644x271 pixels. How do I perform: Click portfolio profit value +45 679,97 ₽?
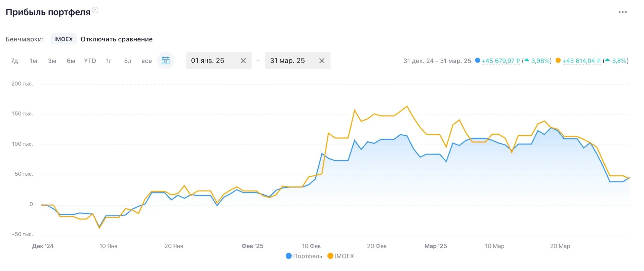point(500,61)
